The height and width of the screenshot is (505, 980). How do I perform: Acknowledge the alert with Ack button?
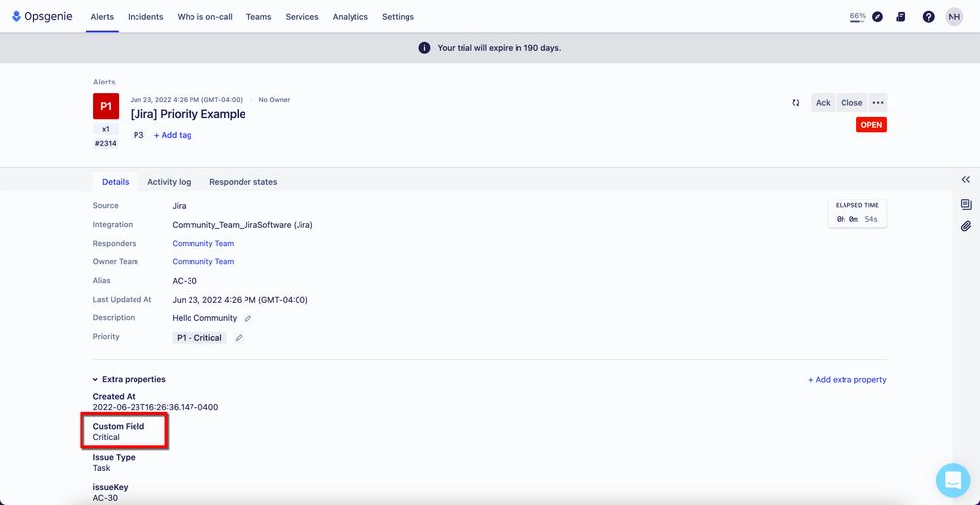(823, 103)
